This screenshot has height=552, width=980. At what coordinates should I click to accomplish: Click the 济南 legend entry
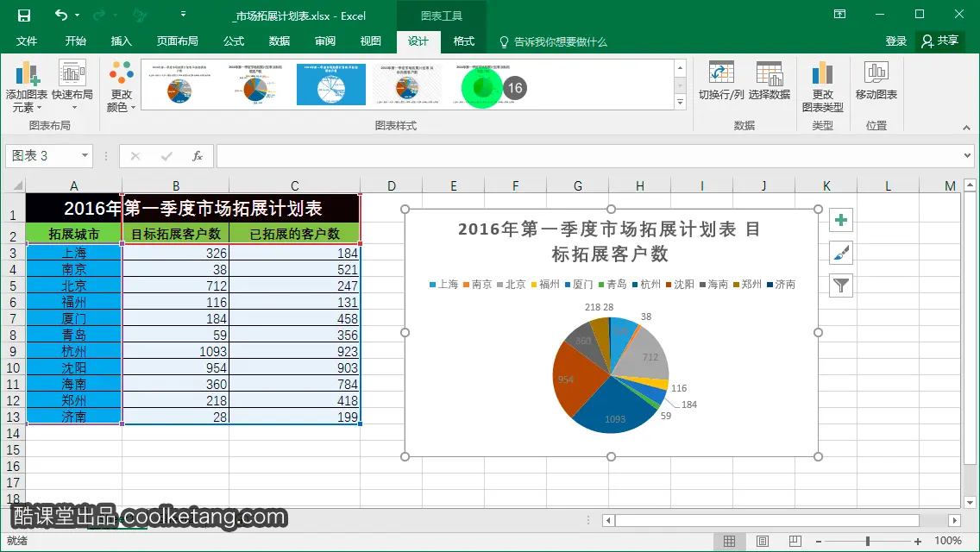point(782,285)
